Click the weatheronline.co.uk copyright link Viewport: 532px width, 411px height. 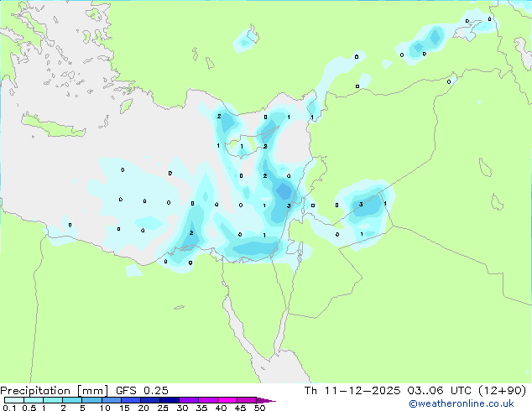[462, 403]
